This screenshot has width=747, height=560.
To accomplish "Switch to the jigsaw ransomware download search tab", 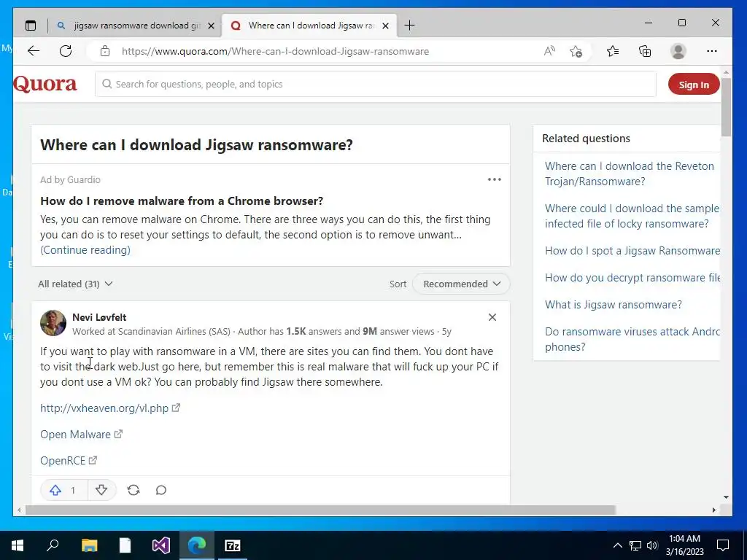I will pos(134,26).
